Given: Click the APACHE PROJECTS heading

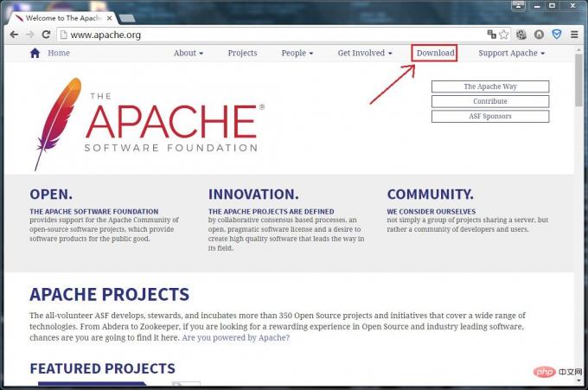Looking at the screenshot, I should pos(110,294).
